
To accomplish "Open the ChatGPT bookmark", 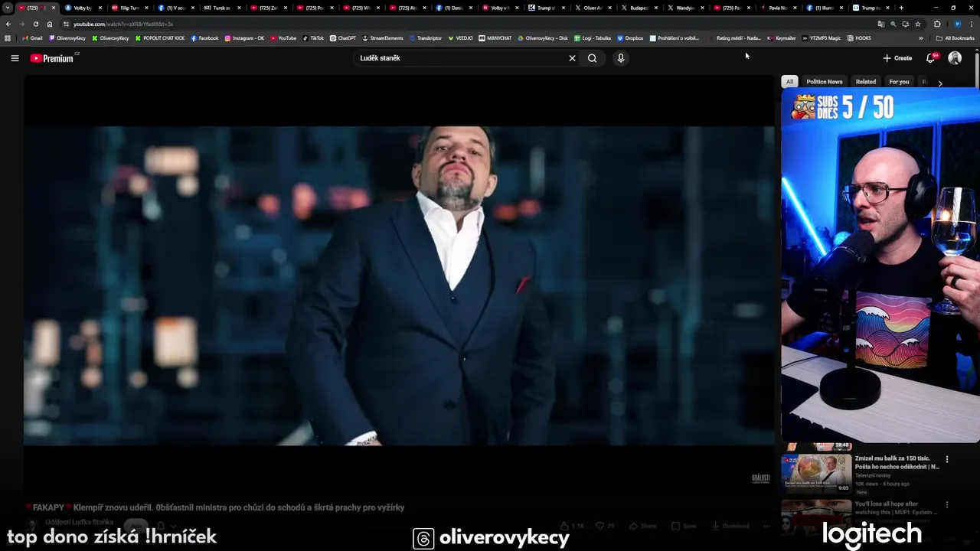I will tap(343, 37).
